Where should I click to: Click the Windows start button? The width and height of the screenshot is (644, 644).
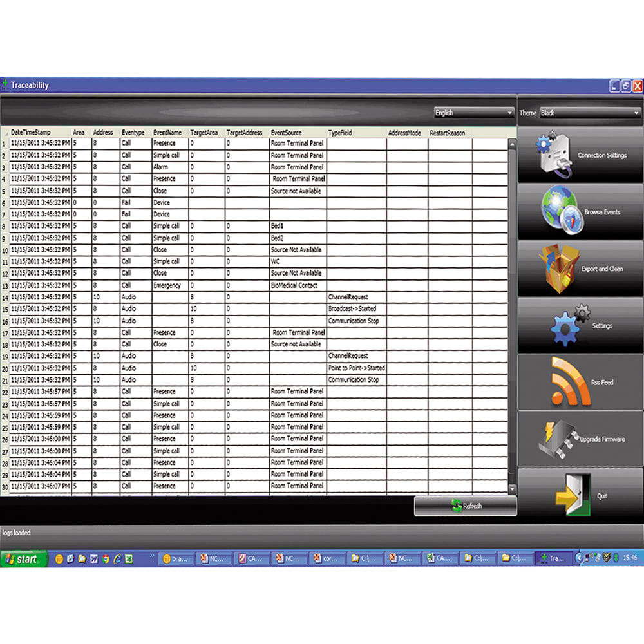[x=24, y=559]
